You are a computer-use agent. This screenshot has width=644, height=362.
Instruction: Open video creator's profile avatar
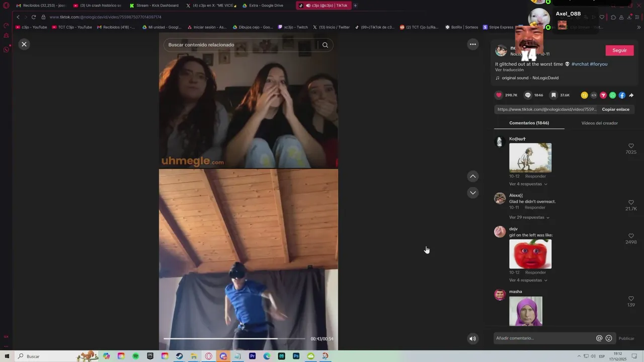point(501,50)
